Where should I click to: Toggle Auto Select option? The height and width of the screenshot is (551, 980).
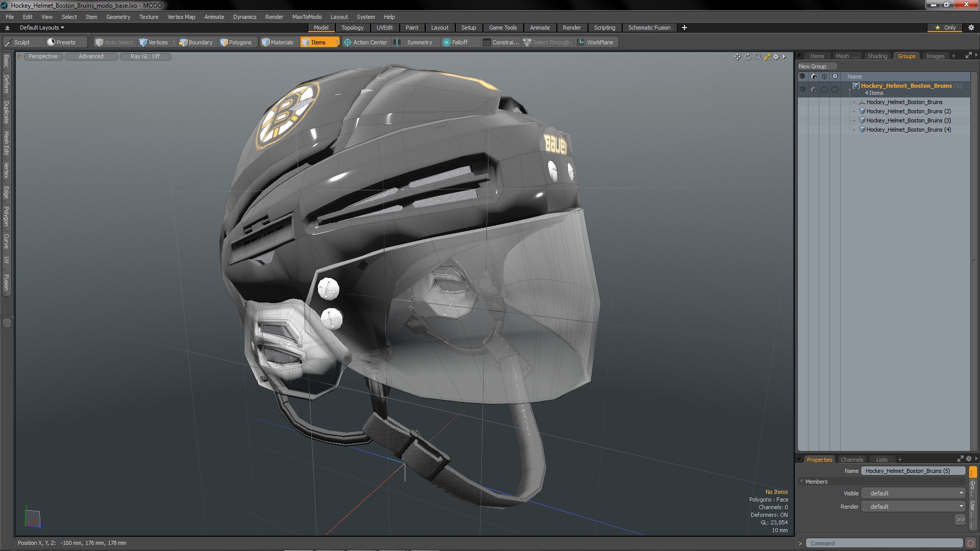(x=114, y=42)
